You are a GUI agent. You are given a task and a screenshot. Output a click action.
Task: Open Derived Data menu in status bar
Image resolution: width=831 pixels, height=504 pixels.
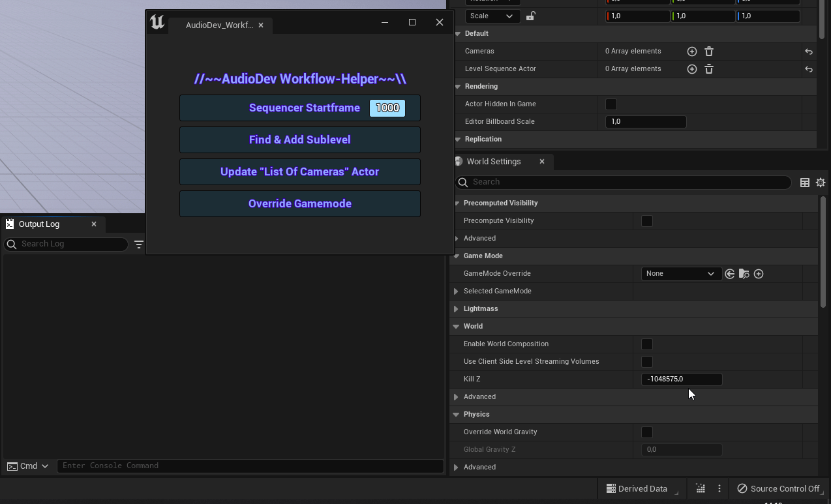tap(637, 488)
